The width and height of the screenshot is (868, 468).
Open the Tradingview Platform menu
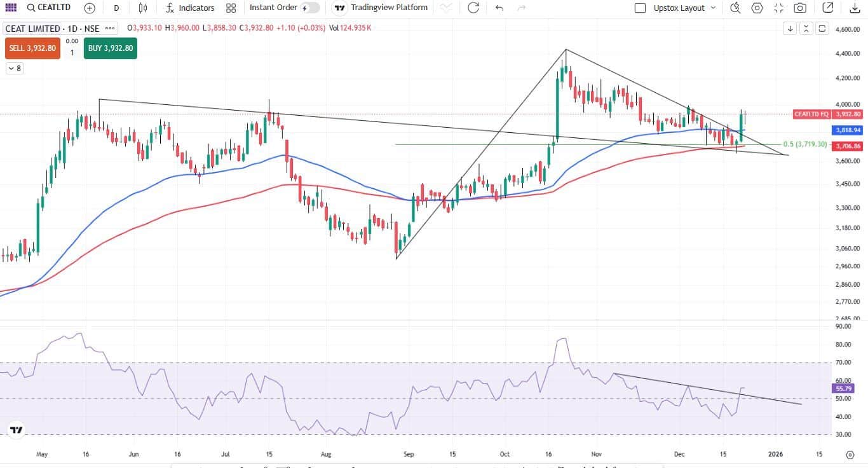coord(381,8)
